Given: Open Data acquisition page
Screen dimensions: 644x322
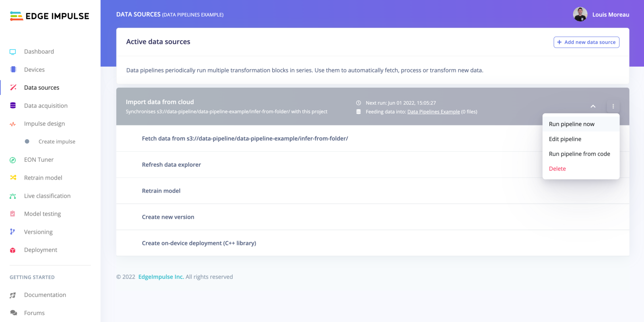Looking at the screenshot, I should [46, 105].
